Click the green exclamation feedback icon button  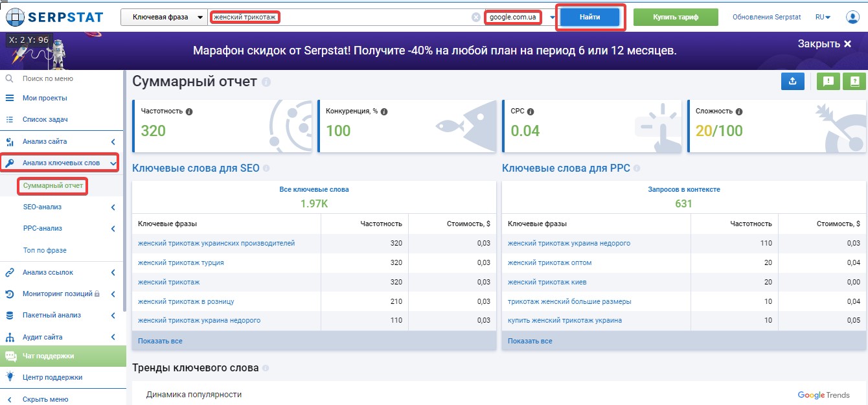point(828,82)
